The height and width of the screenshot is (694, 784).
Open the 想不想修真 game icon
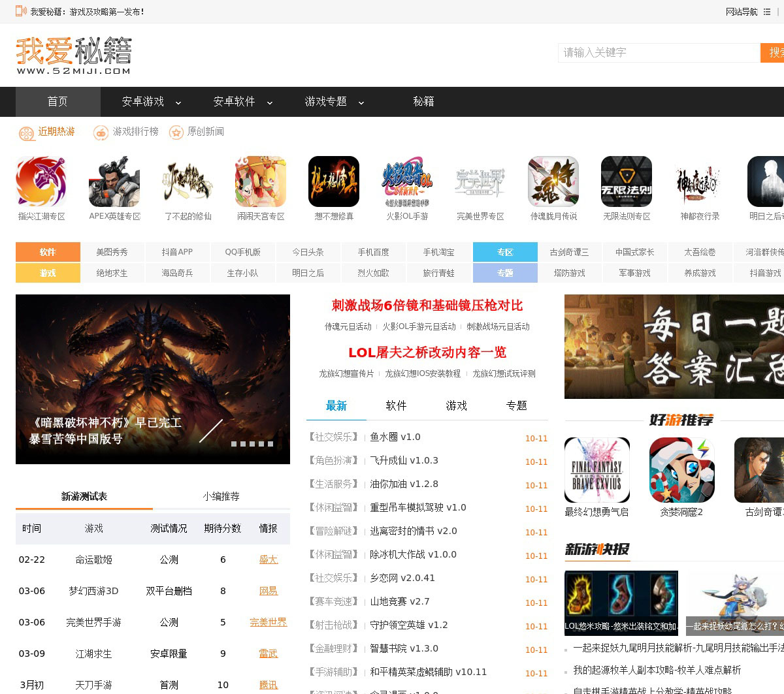pyautogui.click(x=334, y=181)
